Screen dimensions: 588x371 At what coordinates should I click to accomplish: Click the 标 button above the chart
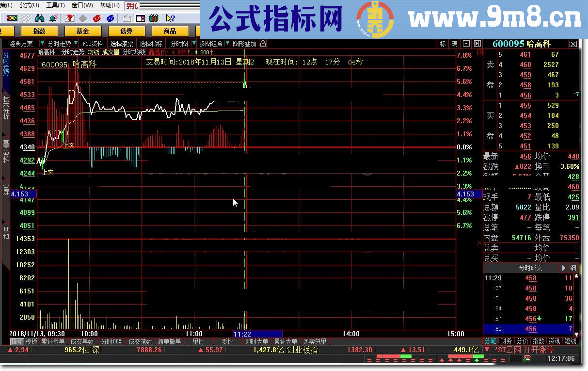tap(443, 44)
